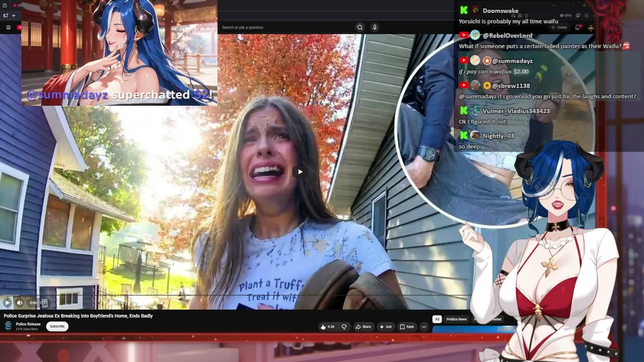Play the video from the control bar

(7, 303)
